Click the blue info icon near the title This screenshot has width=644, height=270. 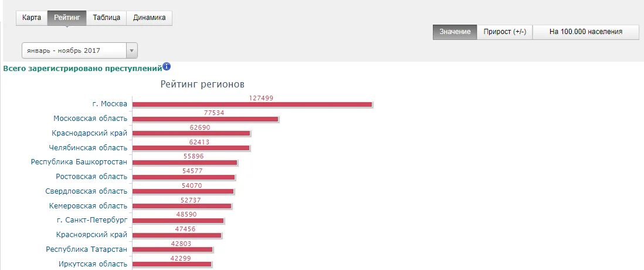[167, 67]
